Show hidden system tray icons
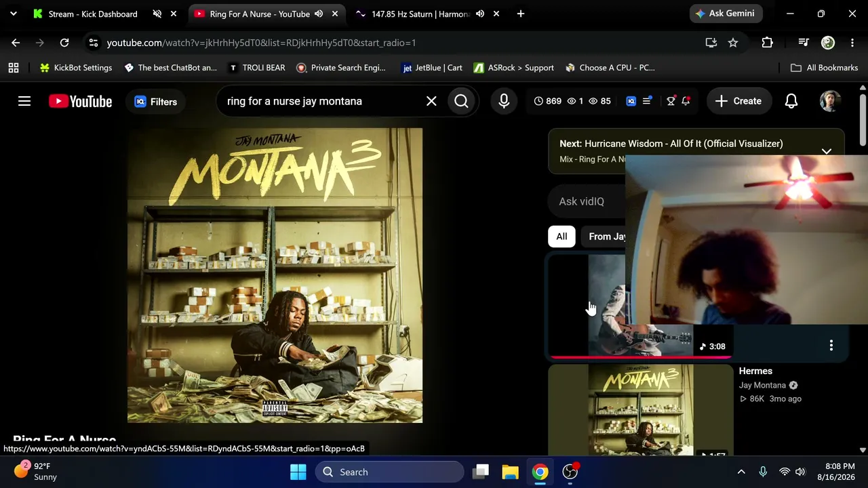Image resolution: width=868 pixels, height=488 pixels. pos(741,472)
